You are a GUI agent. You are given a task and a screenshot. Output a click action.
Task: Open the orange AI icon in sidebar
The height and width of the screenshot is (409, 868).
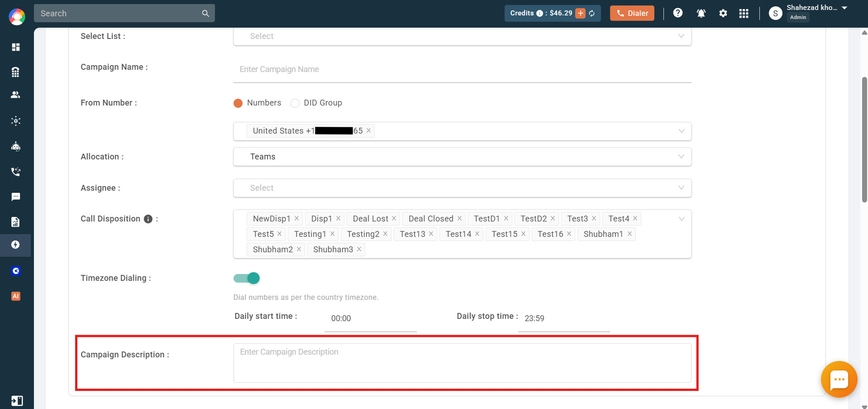tap(16, 296)
